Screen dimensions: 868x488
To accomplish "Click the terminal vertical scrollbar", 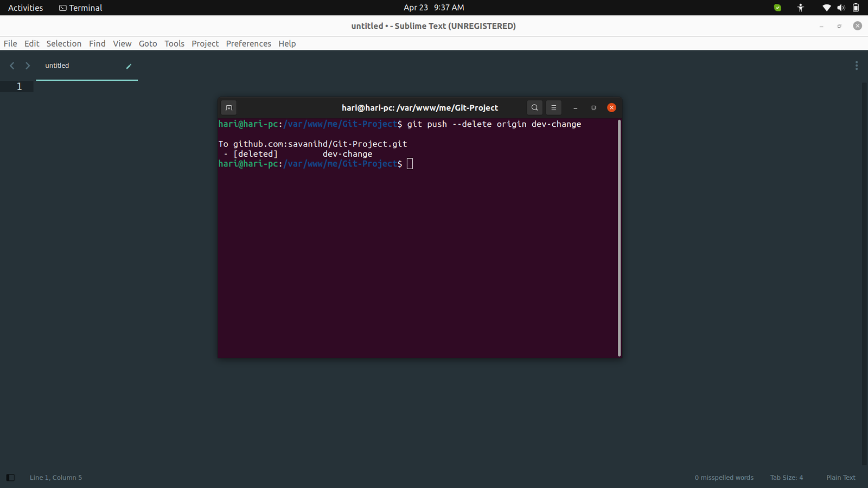I will pyautogui.click(x=619, y=237).
